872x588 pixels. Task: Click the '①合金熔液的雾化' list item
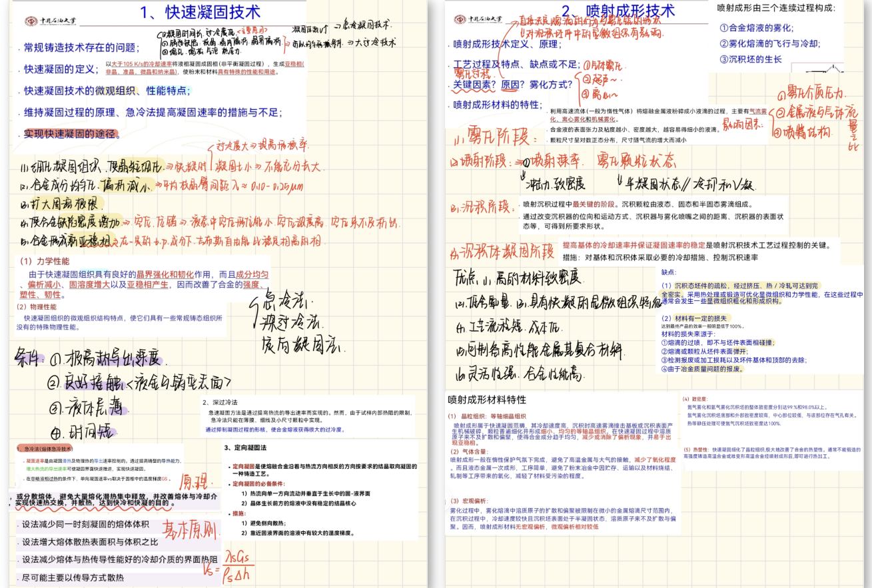coord(756,28)
